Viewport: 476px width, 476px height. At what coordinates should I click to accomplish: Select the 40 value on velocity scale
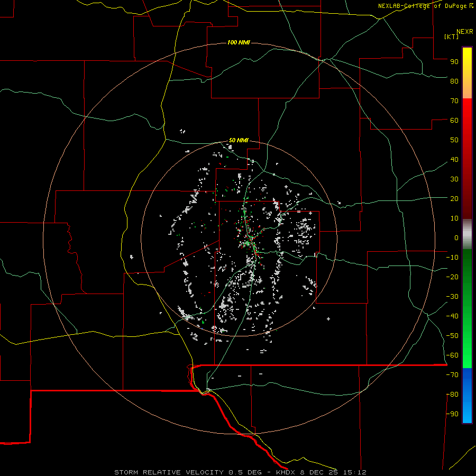pyautogui.click(x=454, y=159)
